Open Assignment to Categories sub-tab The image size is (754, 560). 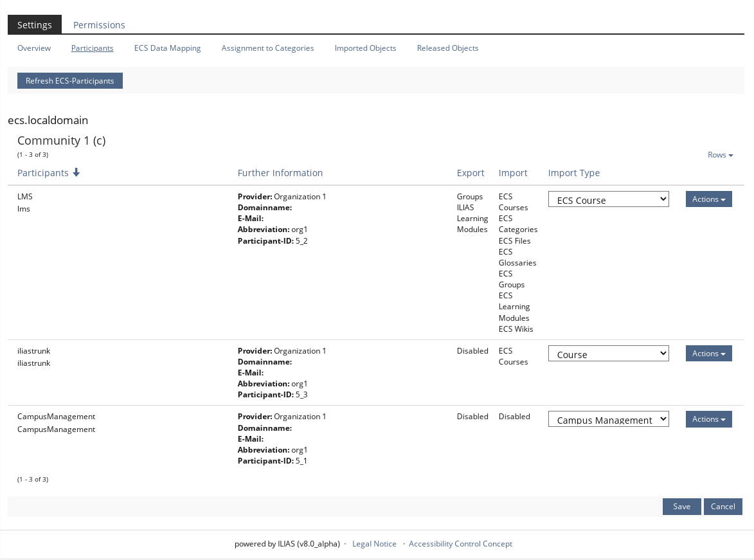point(267,48)
